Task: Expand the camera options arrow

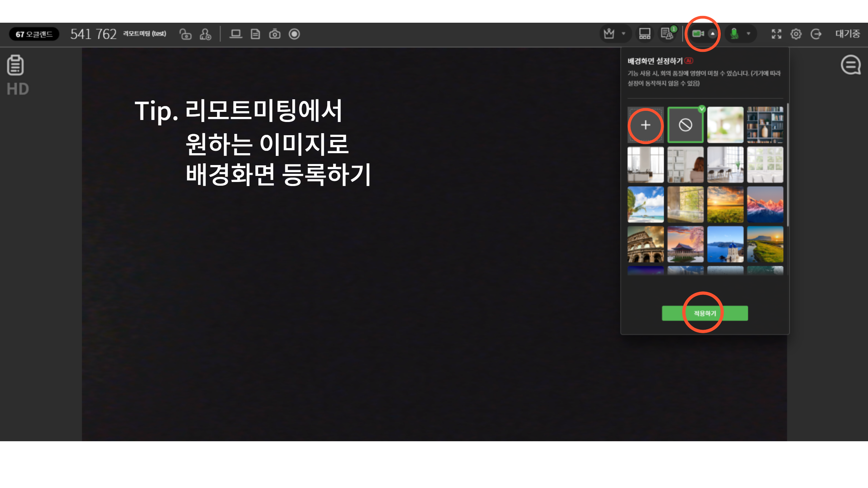Action: pos(713,34)
